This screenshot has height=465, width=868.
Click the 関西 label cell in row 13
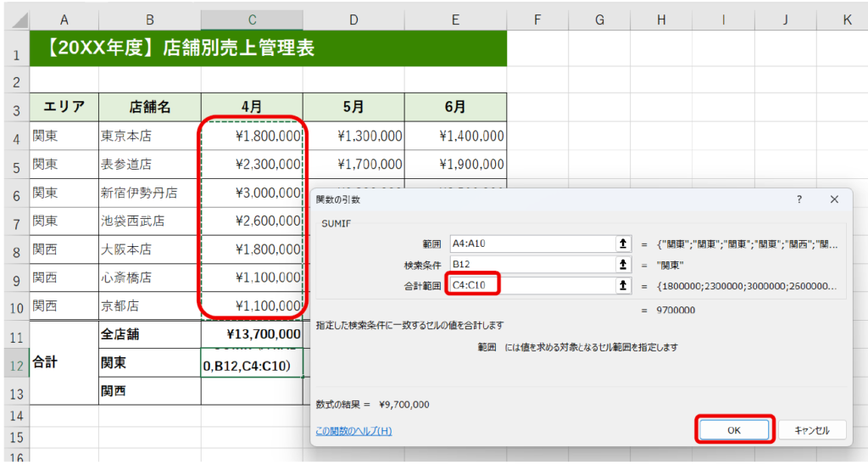point(149,391)
